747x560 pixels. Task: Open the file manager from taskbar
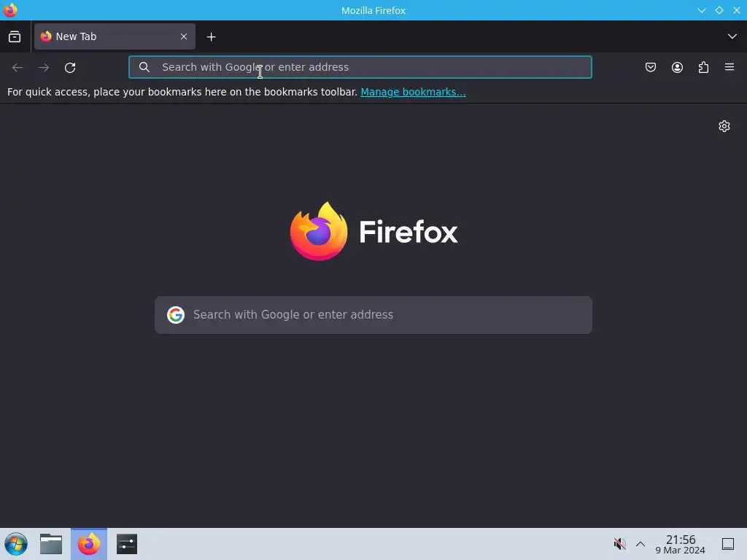pos(51,544)
